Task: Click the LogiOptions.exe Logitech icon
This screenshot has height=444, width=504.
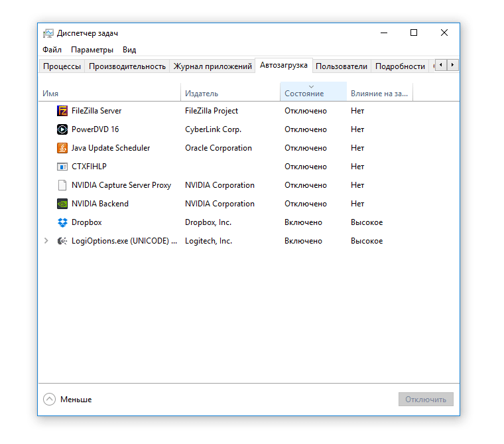Action: [62, 241]
